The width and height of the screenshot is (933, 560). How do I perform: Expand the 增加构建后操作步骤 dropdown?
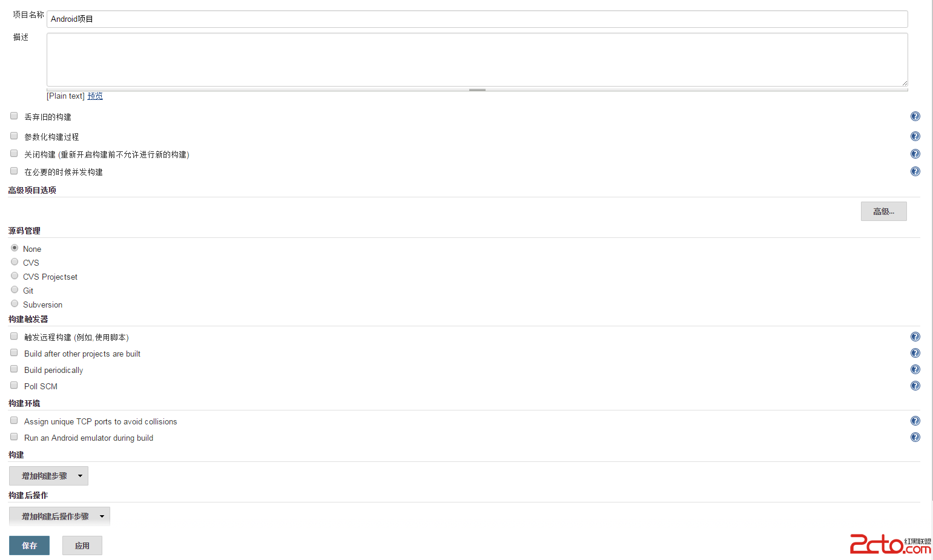(x=59, y=516)
